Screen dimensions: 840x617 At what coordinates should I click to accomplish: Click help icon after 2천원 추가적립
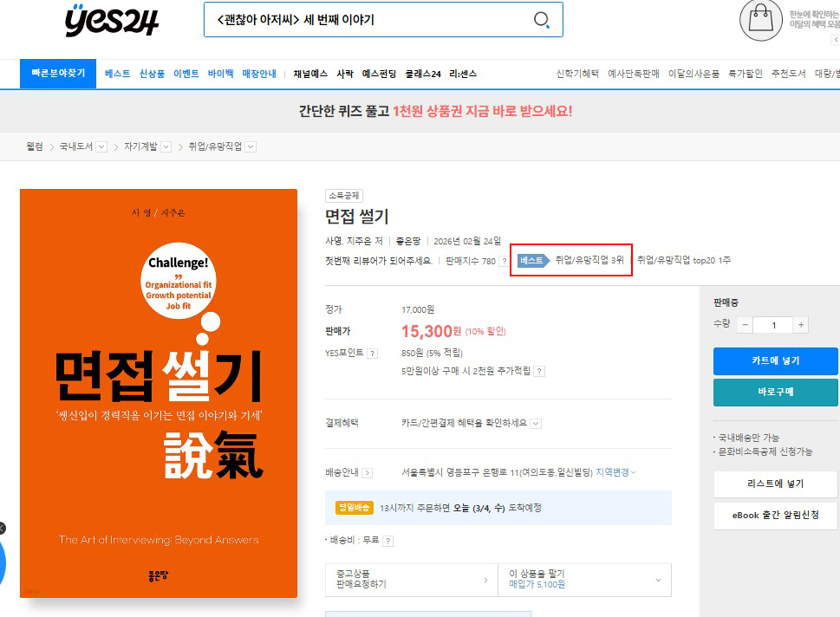coord(538,371)
